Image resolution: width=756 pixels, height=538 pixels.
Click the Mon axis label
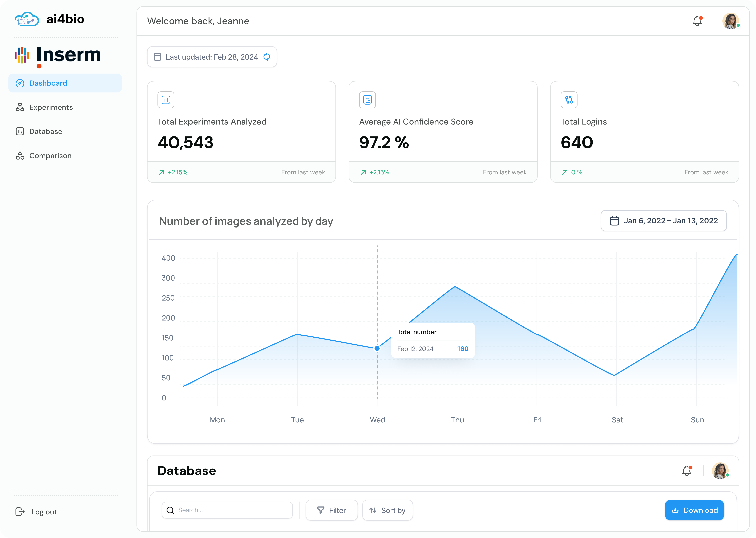pyautogui.click(x=217, y=420)
